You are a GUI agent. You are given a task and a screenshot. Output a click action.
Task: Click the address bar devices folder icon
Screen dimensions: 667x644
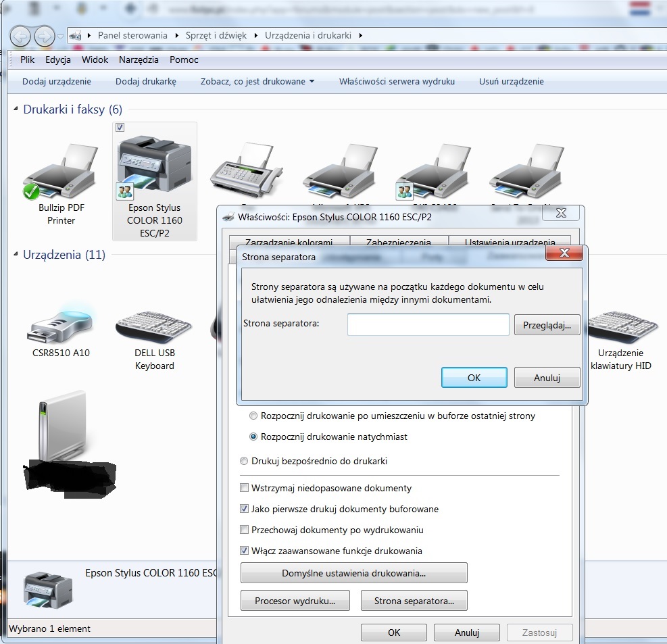(x=75, y=36)
